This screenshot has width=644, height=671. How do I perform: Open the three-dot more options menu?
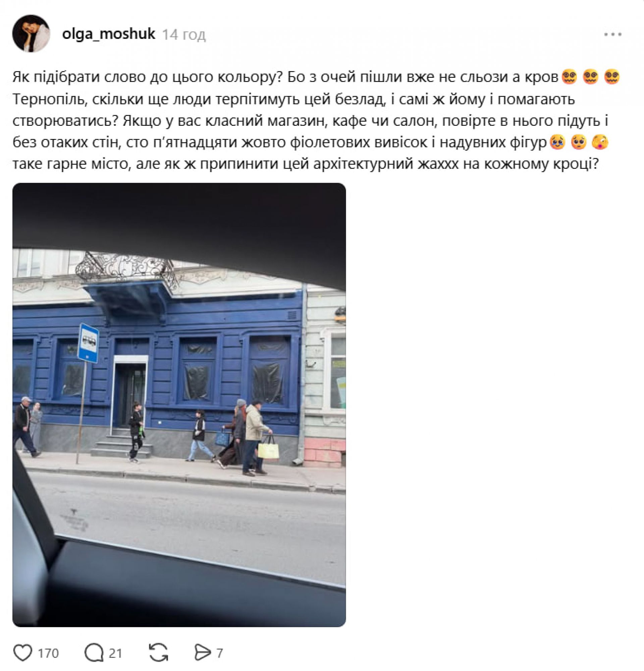point(613,34)
